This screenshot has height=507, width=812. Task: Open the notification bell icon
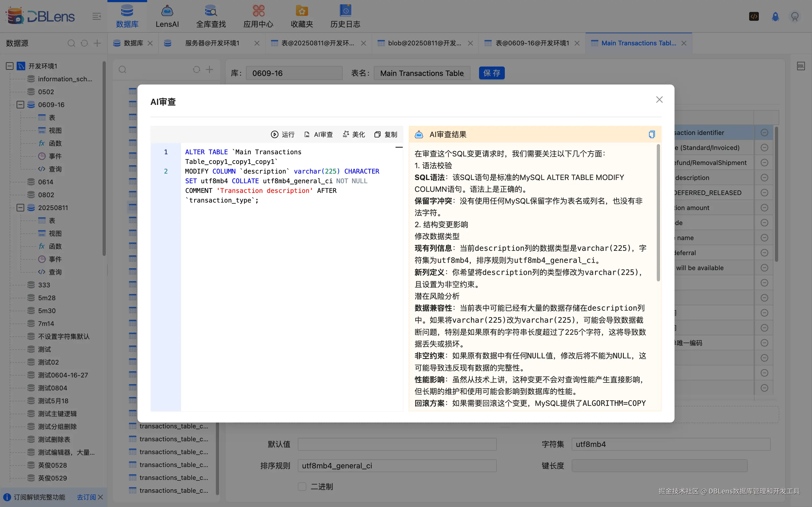[775, 16]
